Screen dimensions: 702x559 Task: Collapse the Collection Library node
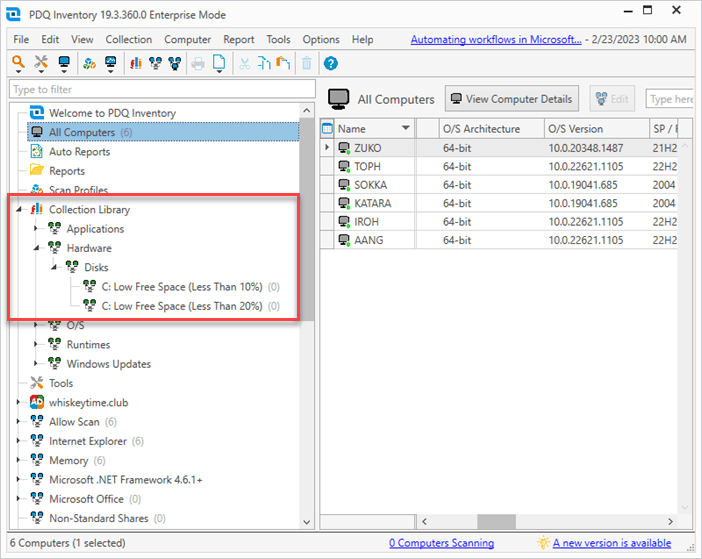tap(19, 209)
